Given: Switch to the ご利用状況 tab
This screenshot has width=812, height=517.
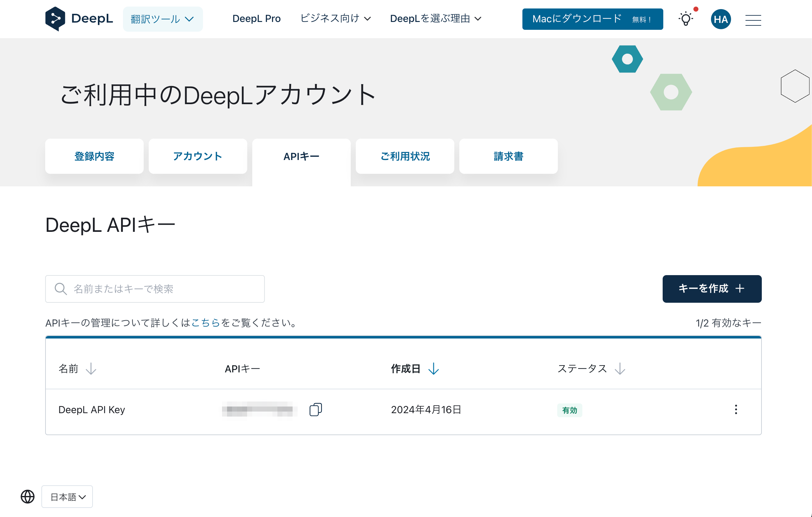Looking at the screenshot, I should pos(405,156).
